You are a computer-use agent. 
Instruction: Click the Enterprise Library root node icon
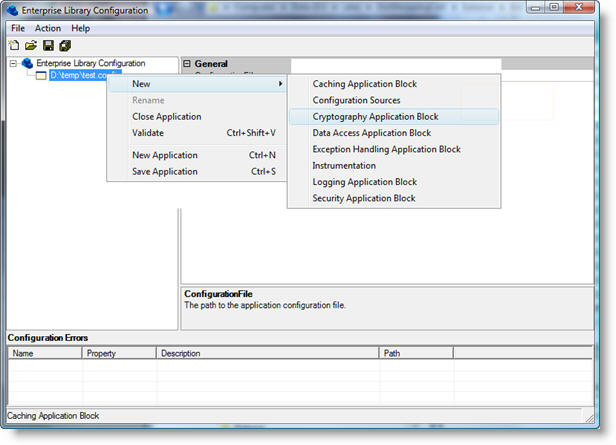27,63
